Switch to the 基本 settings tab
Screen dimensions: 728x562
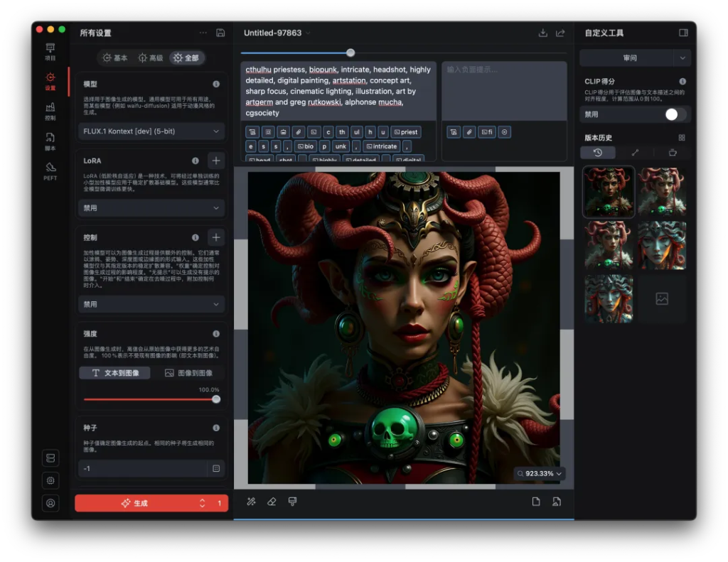(x=115, y=58)
